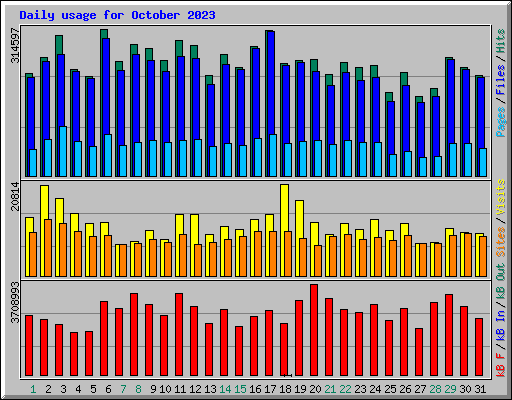Click the 314597 axis label
Viewport: 512px width, 400px height.
click(15, 45)
